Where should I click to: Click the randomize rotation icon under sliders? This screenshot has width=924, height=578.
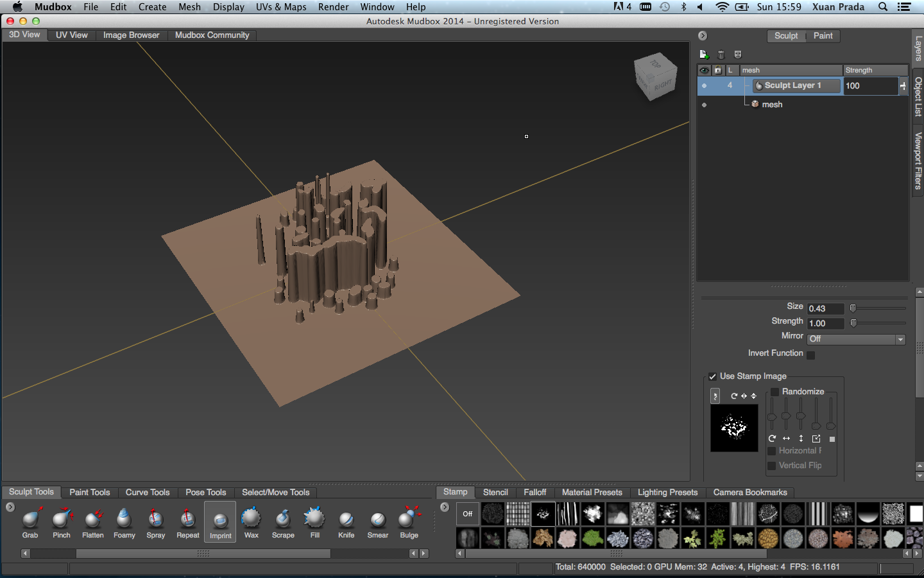tap(773, 439)
